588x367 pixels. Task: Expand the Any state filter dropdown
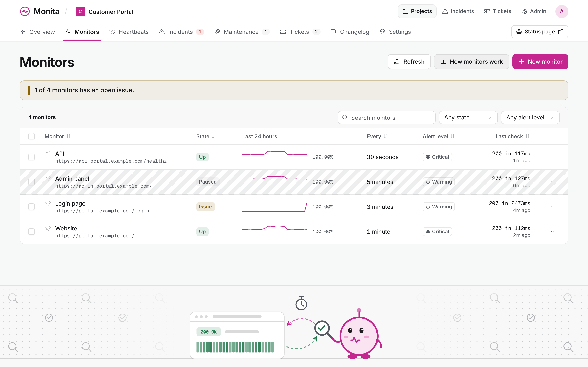tap(468, 117)
